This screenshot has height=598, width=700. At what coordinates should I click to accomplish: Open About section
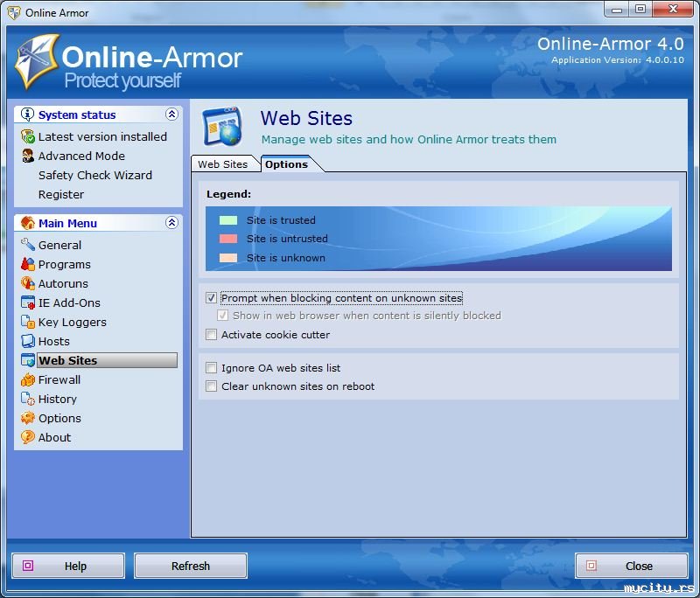(x=54, y=437)
